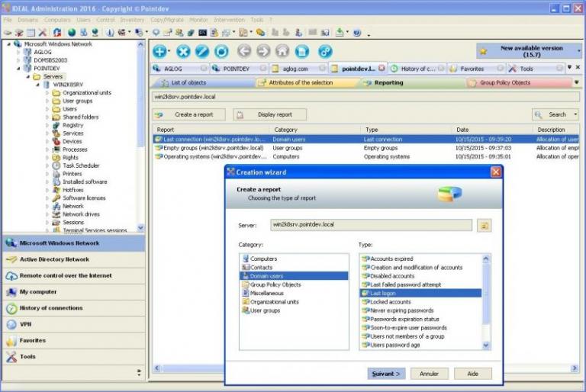Open the Search dropdown arrow
This screenshot has height=392, width=586.
pyautogui.click(x=575, y=114)
